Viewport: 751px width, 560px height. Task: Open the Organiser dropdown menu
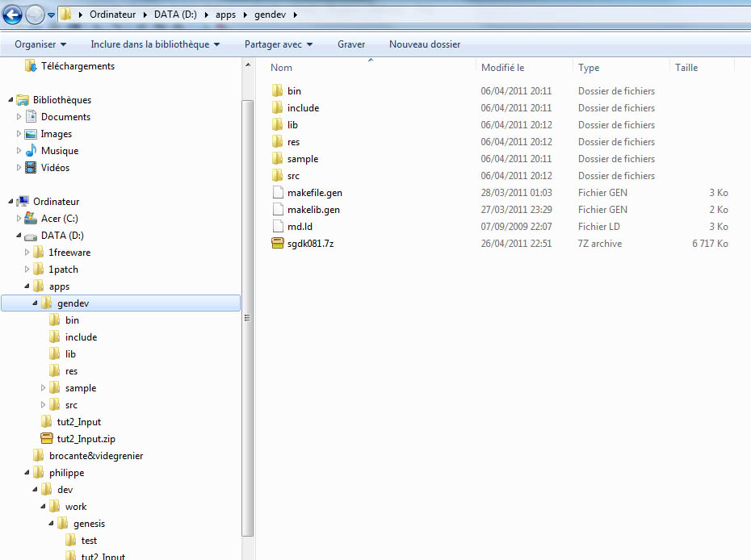[x=40, y=44]
